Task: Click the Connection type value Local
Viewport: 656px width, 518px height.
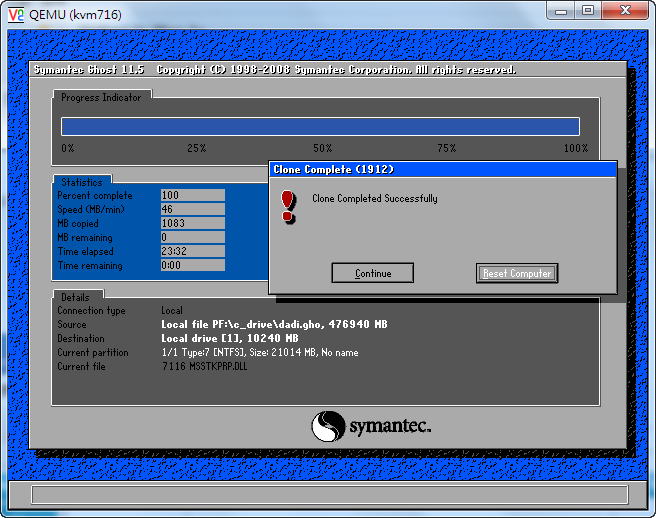Action: [x=172, y=310]
